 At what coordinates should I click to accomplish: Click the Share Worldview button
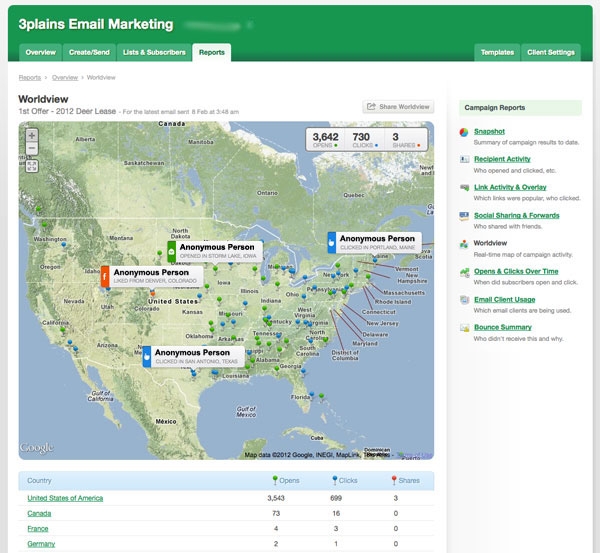[x=398, y=107]
